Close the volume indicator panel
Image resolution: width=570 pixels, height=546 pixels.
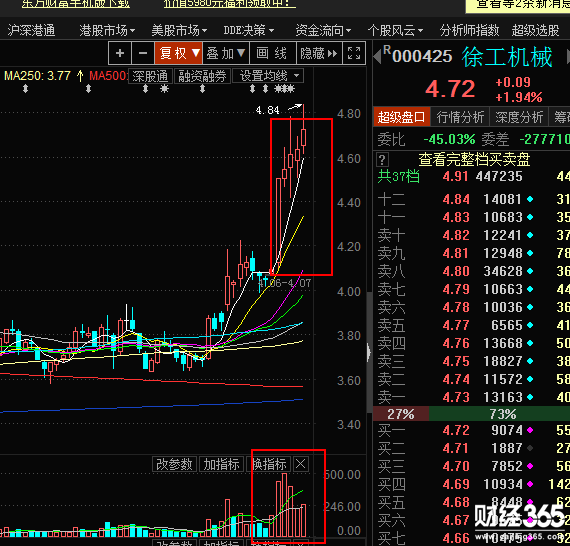[x=300, y=464]
